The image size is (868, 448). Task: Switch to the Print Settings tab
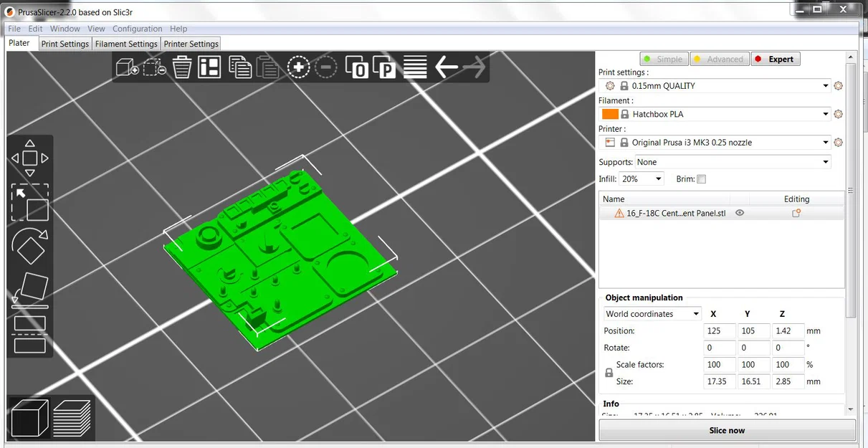(65, 44)
